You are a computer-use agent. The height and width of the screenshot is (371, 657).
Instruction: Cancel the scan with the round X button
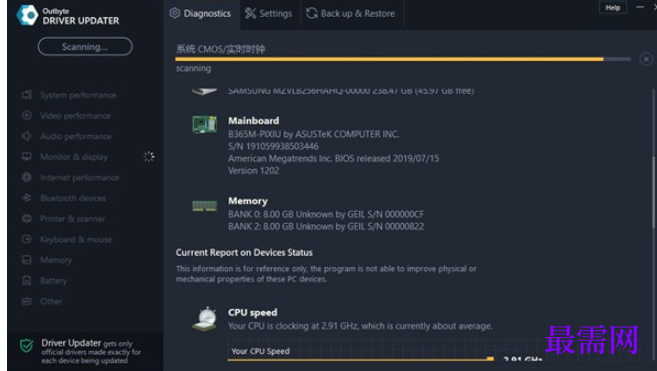pyautogui.click(x=646, y=59)
